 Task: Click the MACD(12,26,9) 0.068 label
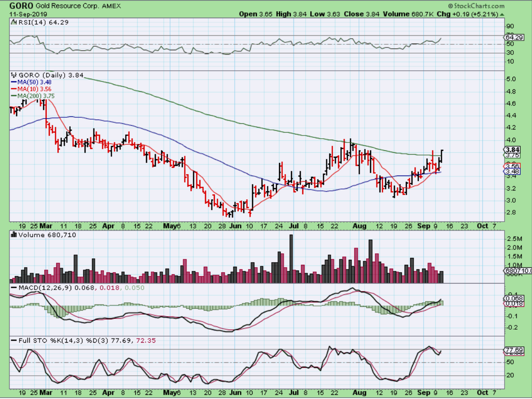point(57,288)
